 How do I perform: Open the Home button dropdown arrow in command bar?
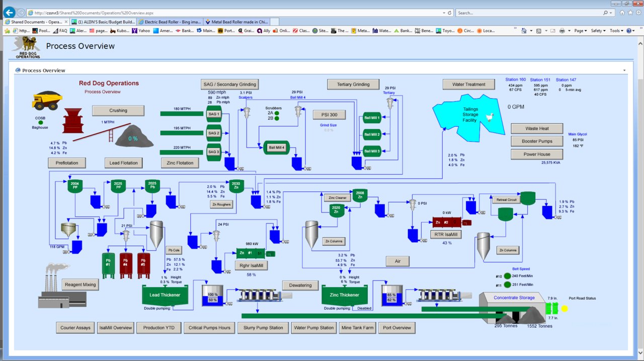(531, 31)
